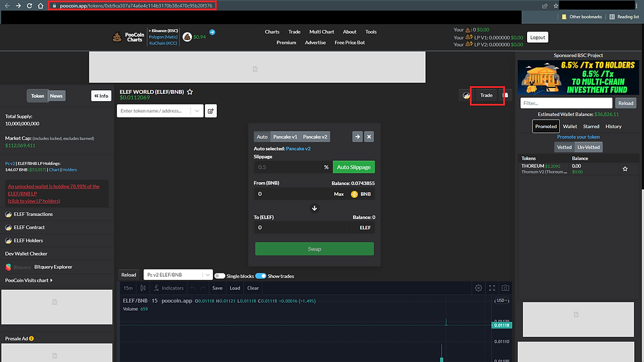Select Pancake v1 router

(x=285, y=137)
